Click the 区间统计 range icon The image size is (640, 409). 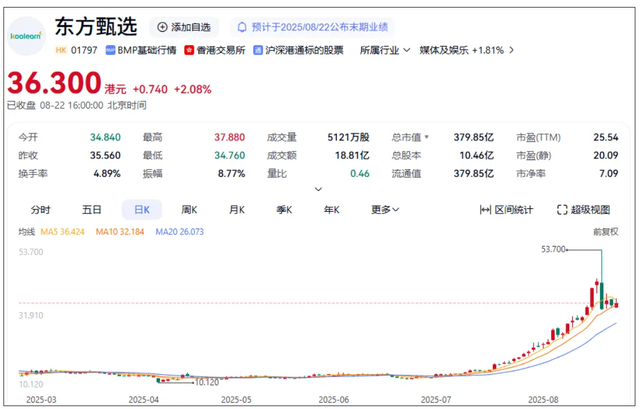(x=485, y=210)
